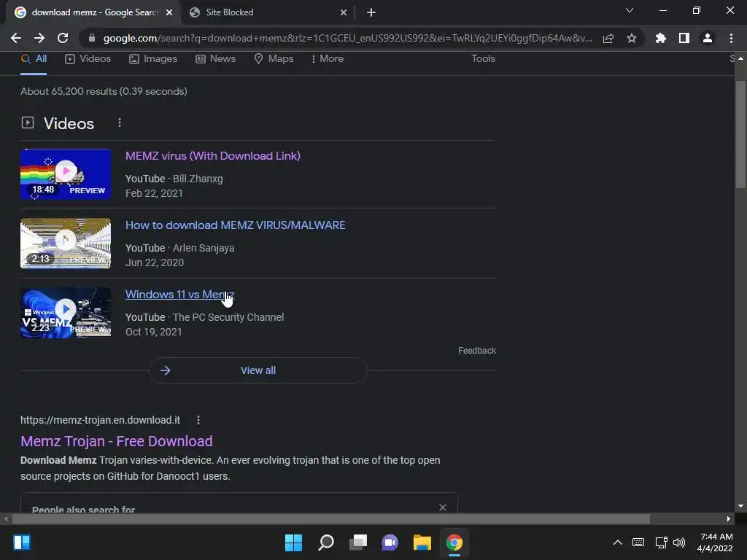Open the network tray icon
The height and width of the screenshot is (560, 747).
click(661, 542)
